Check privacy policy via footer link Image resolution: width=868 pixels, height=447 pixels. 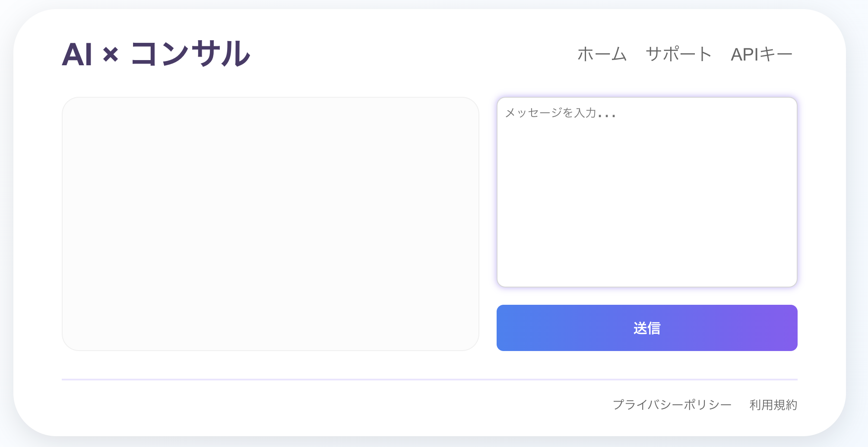point(672,405)
